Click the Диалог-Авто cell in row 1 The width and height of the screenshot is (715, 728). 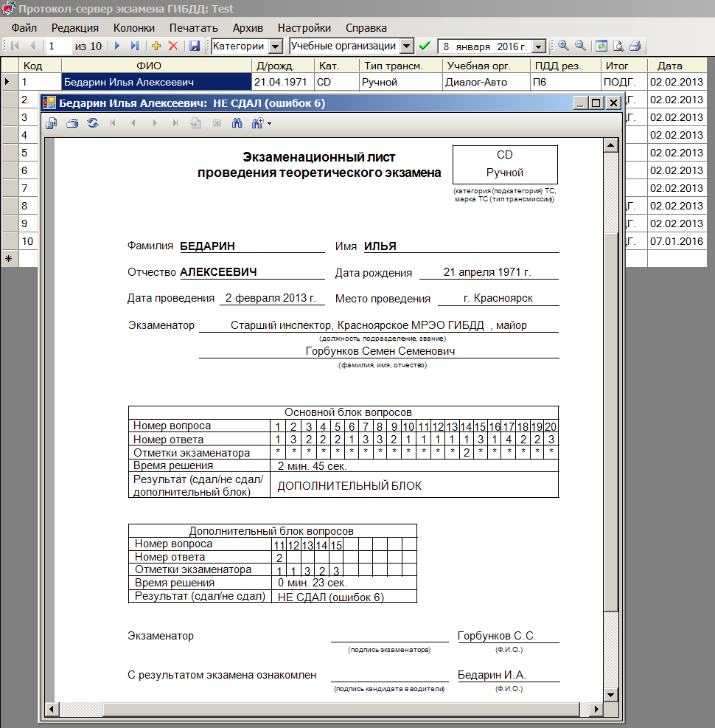coord(486,82)
